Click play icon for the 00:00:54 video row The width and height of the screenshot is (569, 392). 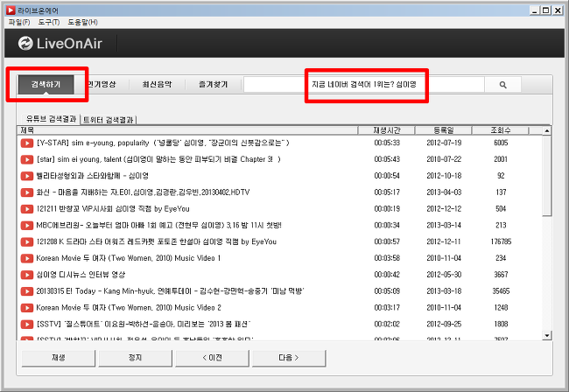pyautogui.click(x=27, y=176)
